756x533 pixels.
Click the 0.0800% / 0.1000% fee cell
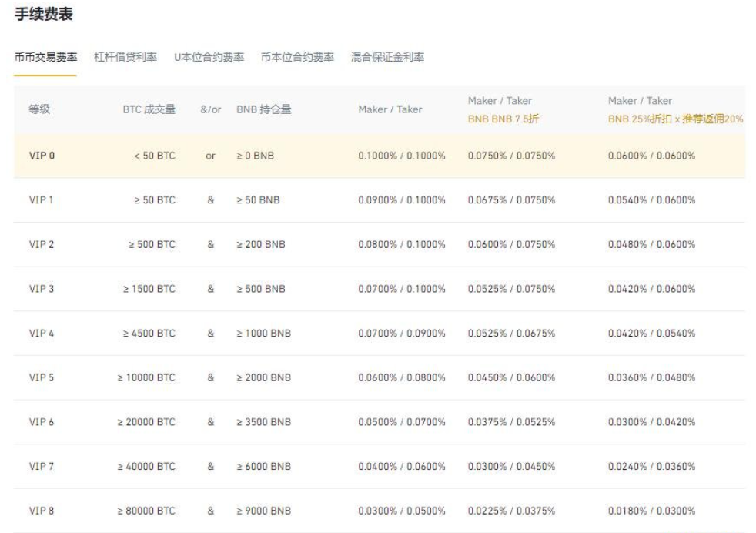[402, 244]
